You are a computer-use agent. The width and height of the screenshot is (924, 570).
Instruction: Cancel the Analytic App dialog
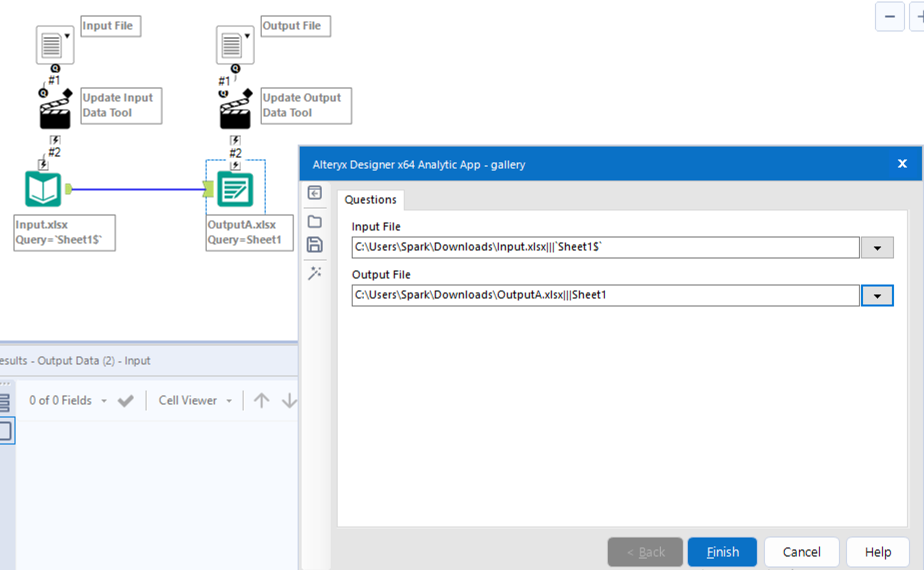tap(801, 551)
